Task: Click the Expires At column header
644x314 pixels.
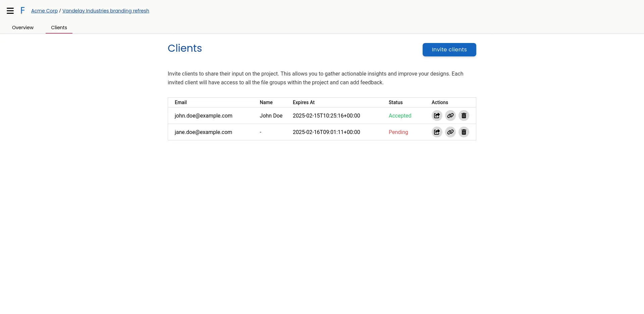Action: click(x=304, y=102)
